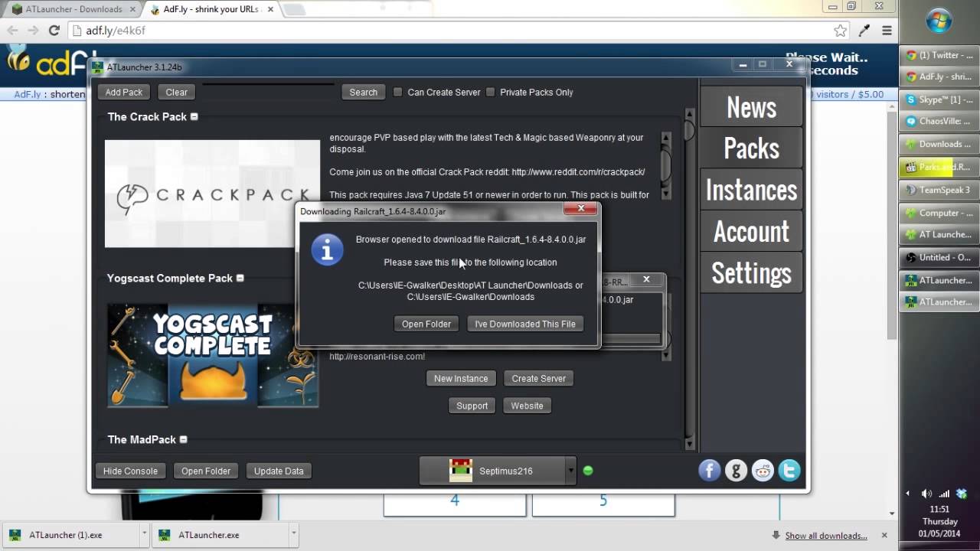Click Create Server button

(539, 378)
